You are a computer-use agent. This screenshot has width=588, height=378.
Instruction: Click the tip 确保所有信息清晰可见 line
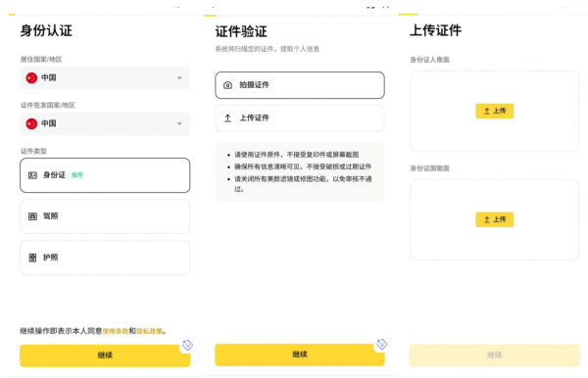(x=303, y=166)
